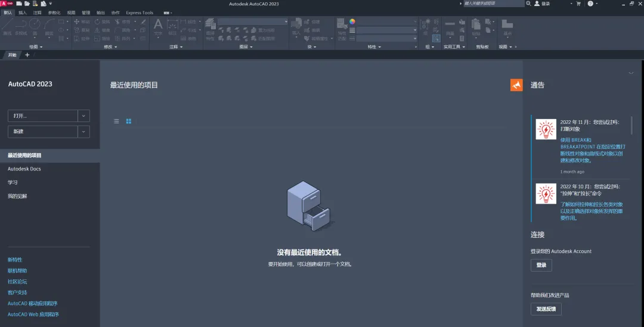The height and width of the screenshot is (327, 644).
Task: Click the notifications panel scrollbar
Action: coord(631,125)
